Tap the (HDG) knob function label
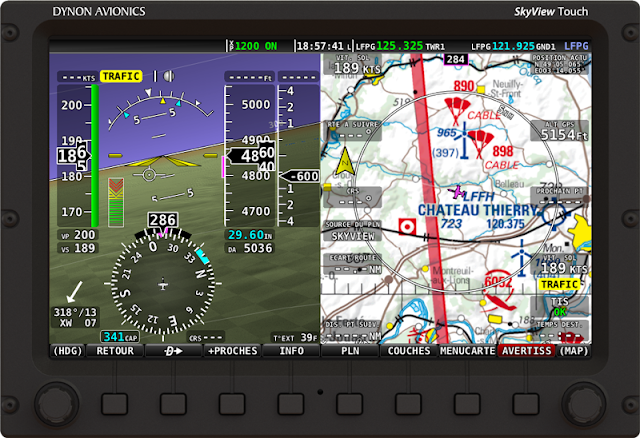 pos(68,351)
